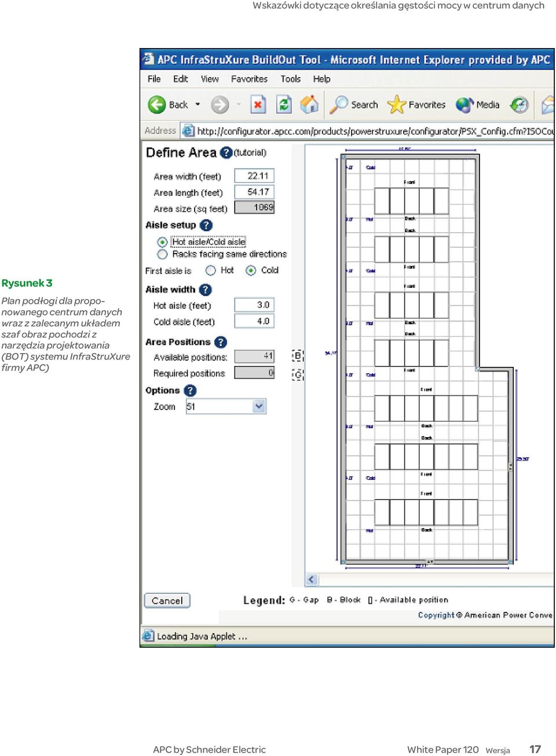
Task: Click the Available positions field
Action: 254,357
